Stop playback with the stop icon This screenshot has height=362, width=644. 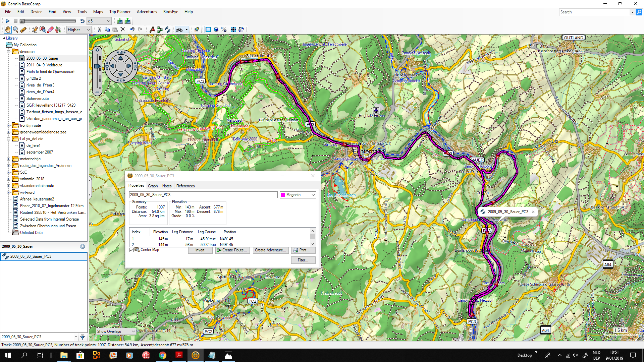coord(15,21)
